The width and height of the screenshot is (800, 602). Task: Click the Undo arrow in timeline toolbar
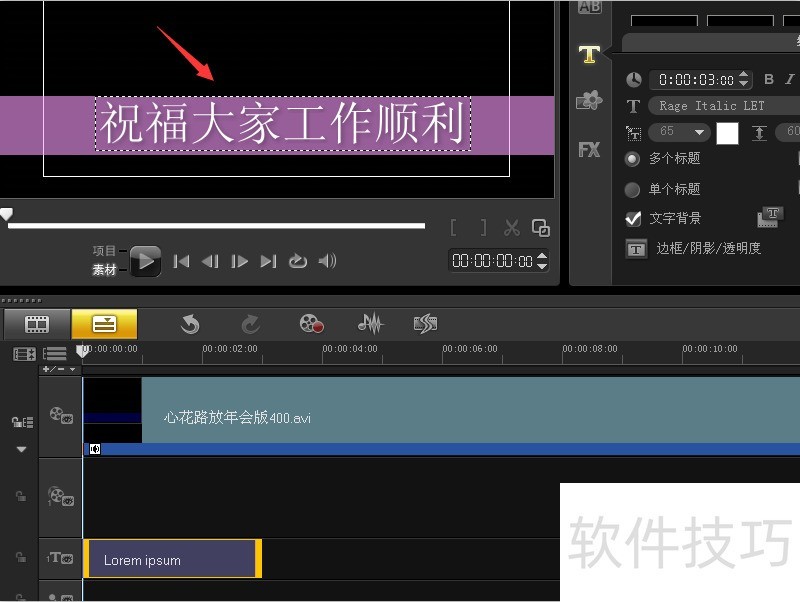pos(190,324)
